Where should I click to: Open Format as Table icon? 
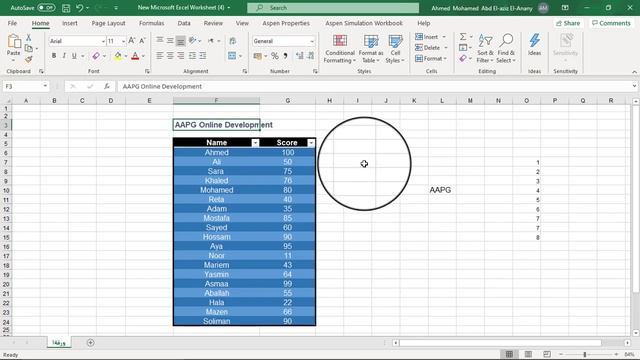point(371,41)
